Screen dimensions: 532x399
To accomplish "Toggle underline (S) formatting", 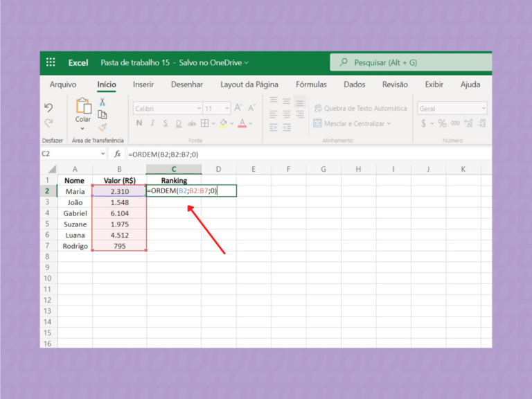I will coord(166,123).
